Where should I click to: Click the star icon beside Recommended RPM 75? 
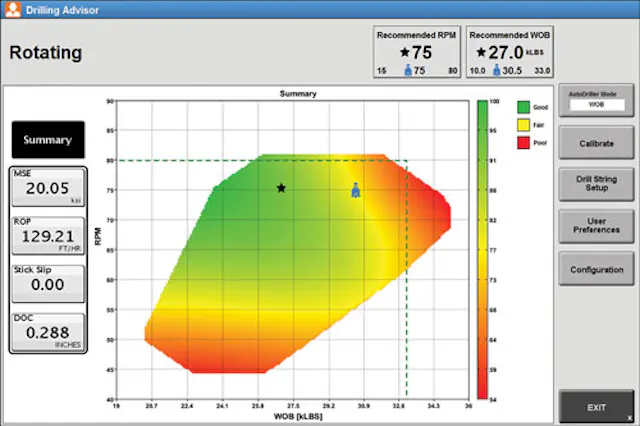click(405, 52)
